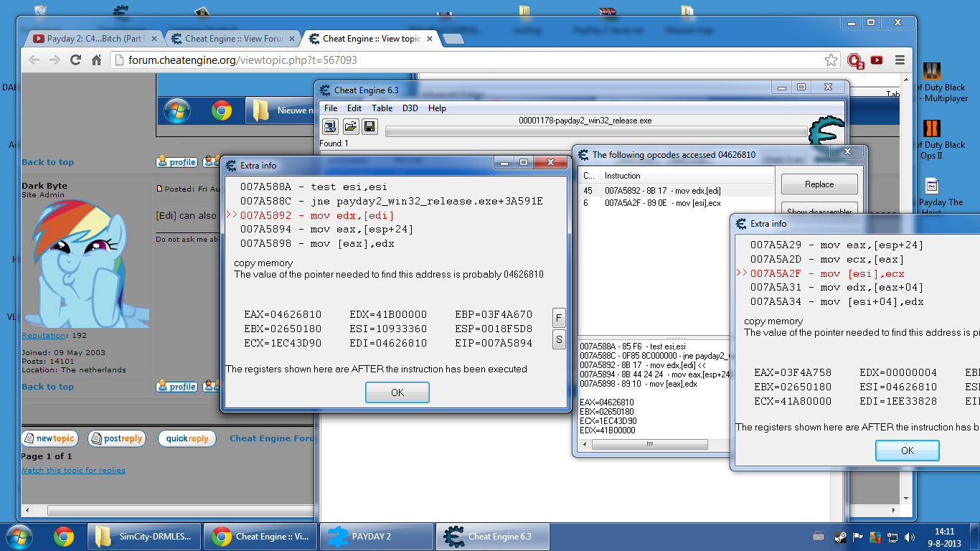
Task: Click the floppy disk save icon
Action: coord(369,127)
